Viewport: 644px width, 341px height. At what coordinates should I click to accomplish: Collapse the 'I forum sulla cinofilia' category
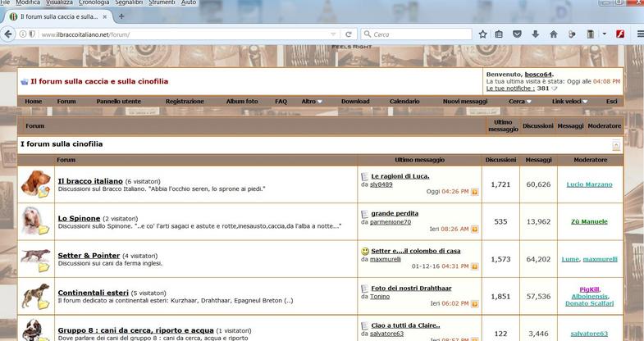coord(615,145)
